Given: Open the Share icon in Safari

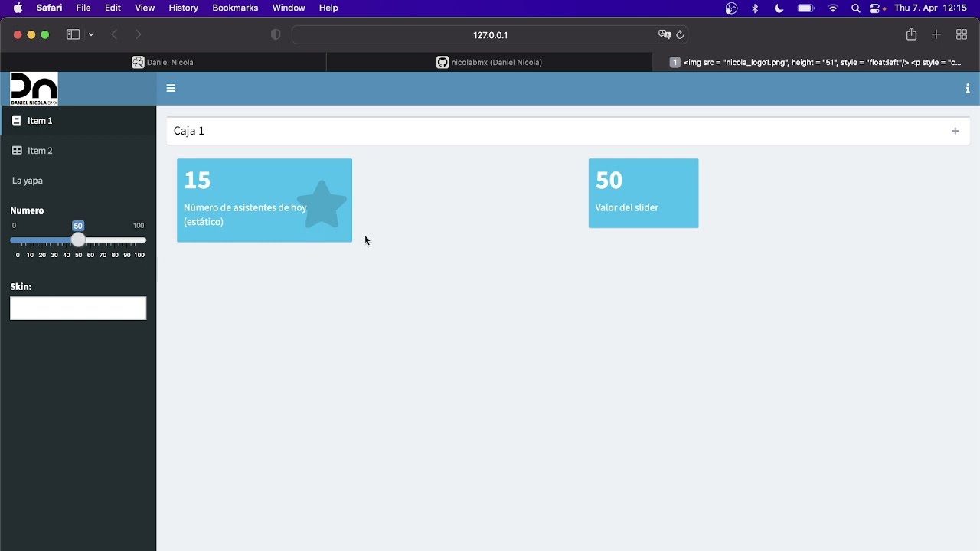Looking at the screenshot, I should pos(911,34).
